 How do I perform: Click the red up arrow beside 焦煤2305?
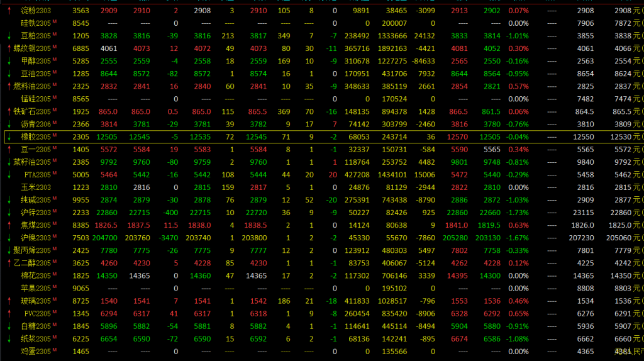(9, 225)
